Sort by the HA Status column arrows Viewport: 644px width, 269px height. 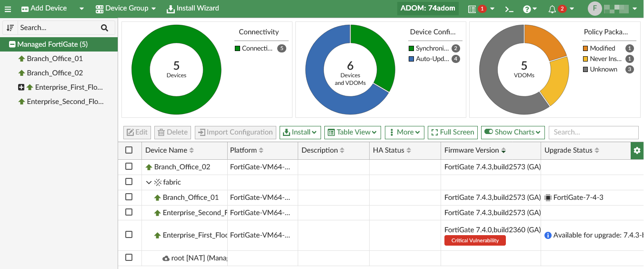click(x=408, y=150)
